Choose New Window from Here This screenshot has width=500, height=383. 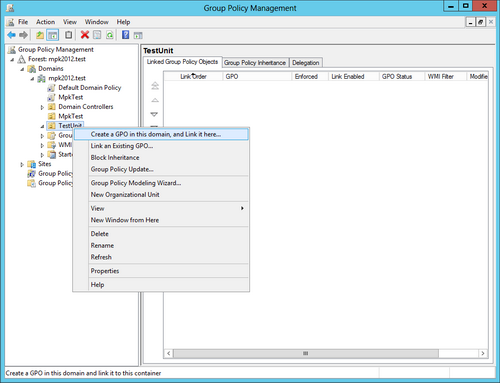tap(161, 220)
